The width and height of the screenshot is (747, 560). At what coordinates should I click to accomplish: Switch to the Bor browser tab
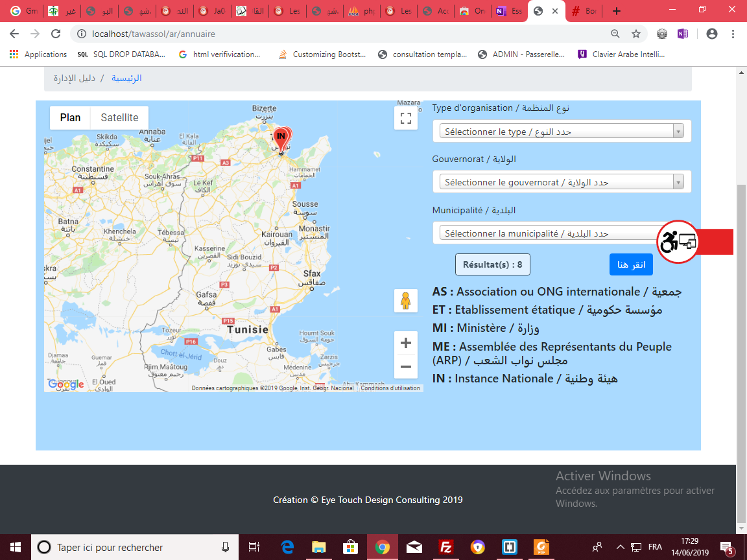click(584, 11)
